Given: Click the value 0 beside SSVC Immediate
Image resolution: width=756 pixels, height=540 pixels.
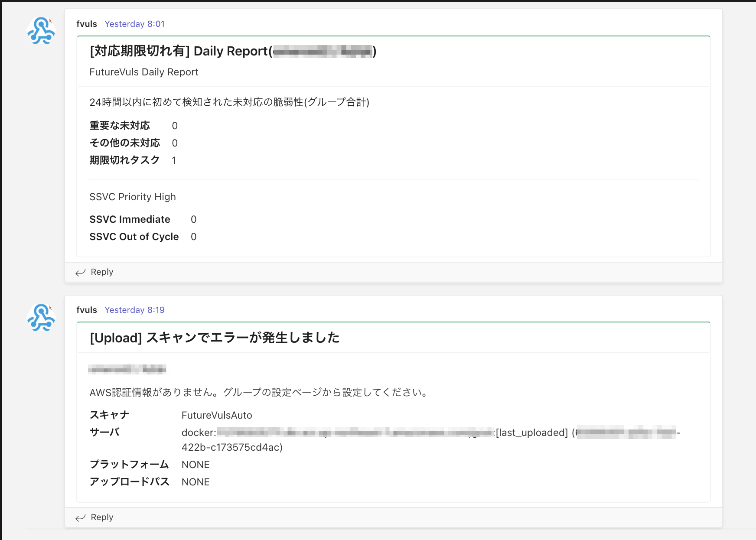Looking at the screenshot, I should [194, 219].
